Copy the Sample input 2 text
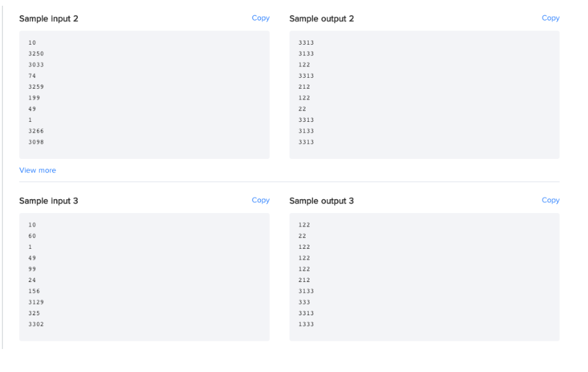This screenshot has height=372, width=588. 261,18
